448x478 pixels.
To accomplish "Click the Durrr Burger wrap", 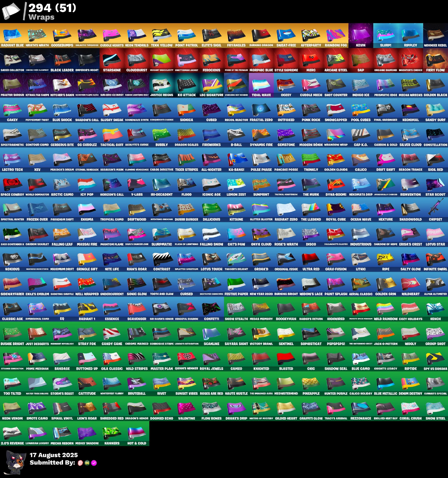I will pos(186,209).
